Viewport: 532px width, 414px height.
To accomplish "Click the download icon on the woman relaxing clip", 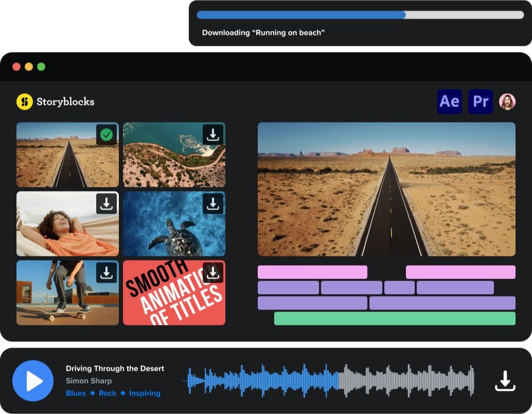I will [x=105, y=203].
